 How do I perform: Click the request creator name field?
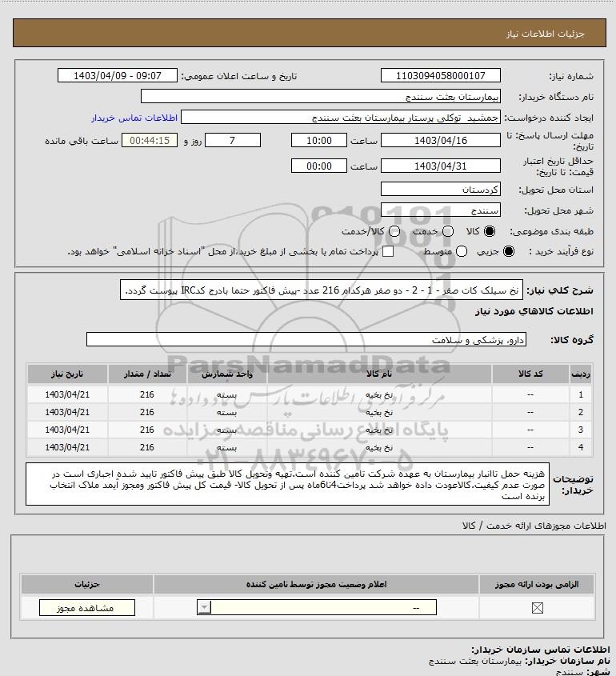point(341,118)
